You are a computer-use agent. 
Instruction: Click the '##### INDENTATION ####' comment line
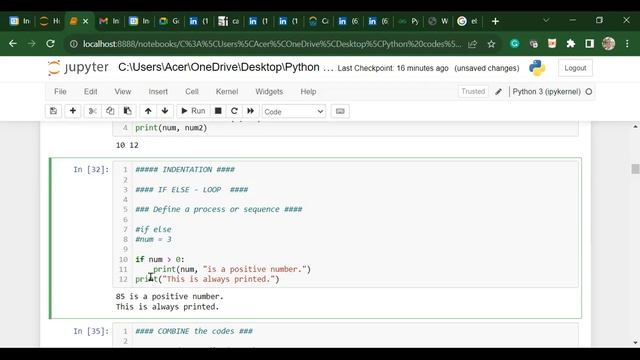[x=185, y=169]
